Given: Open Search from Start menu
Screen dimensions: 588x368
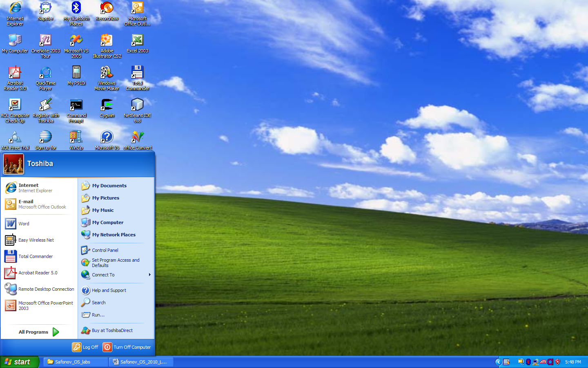Looking at the screenshot, I should coord(116,303).
